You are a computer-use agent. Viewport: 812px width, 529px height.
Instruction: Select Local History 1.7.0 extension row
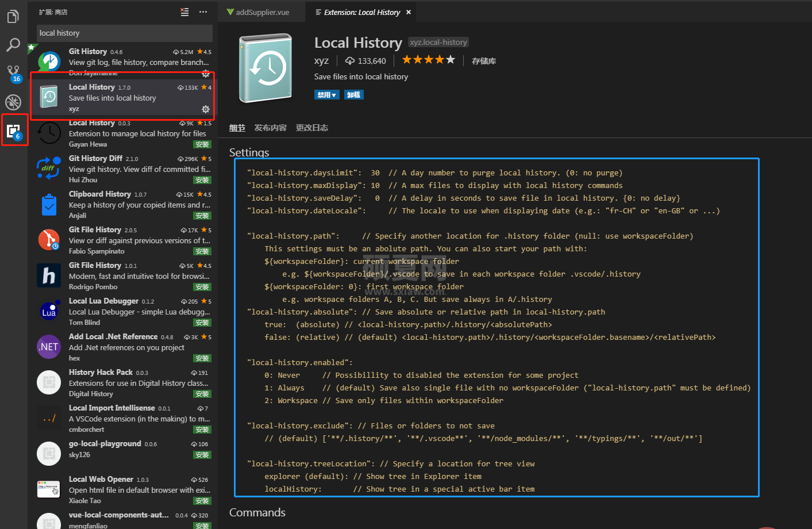(122, 97)
